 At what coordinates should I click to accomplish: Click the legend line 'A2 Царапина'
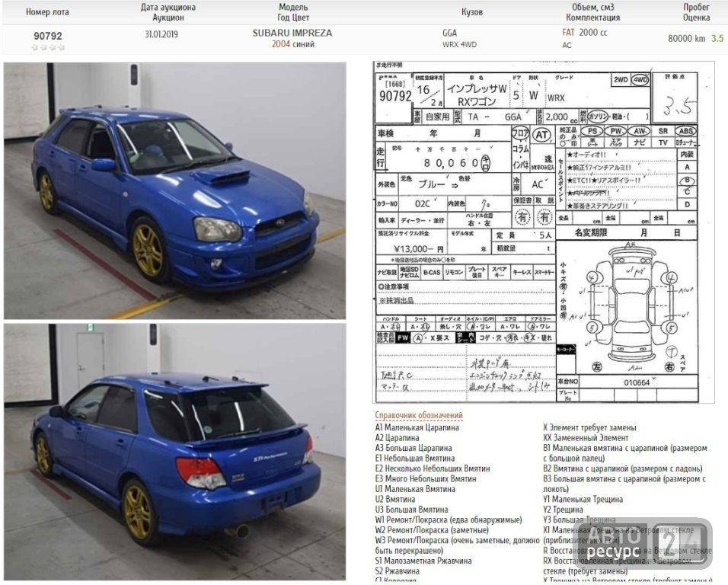[x=397, y=438]
